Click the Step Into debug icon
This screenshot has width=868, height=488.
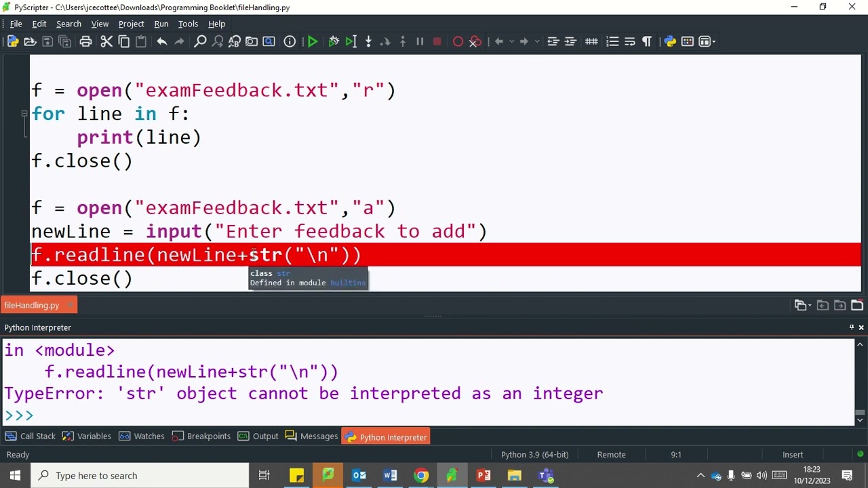[x=368, y=41]
